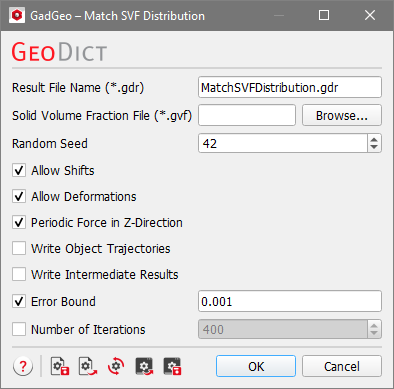Click the dark gear icon with save disk
Screen dimensions: 394x389
pyautogui.click(x=172, y=366)
